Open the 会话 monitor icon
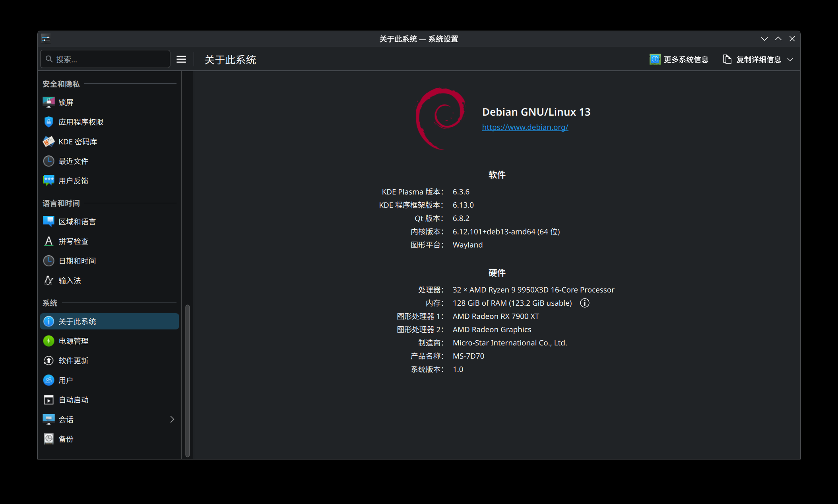The image size is (838, 504). point(48,419)
